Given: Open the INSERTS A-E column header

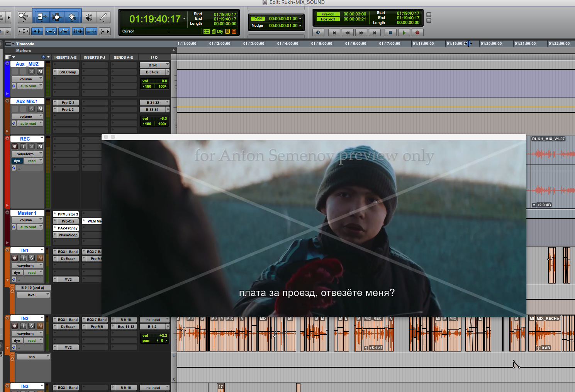Looking at the screenshot, I should [x=65, y=57].
